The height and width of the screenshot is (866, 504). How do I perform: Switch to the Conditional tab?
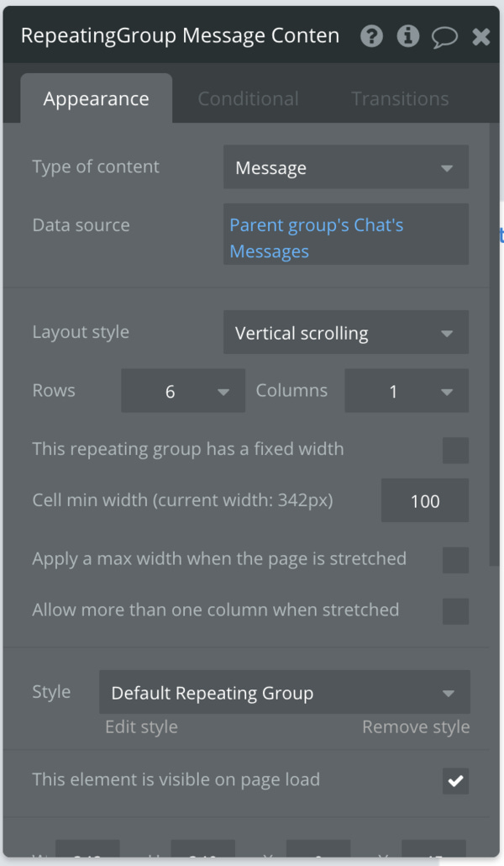(x=249, y=99)
